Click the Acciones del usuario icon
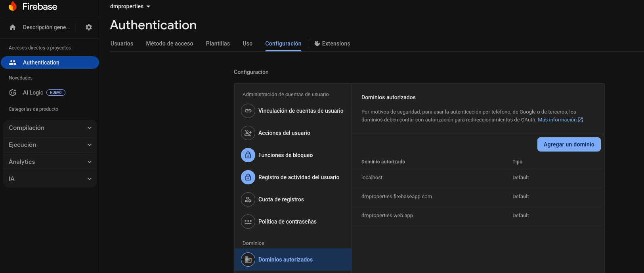The width and height of the screenshot is (644, 273). (248, 133)
